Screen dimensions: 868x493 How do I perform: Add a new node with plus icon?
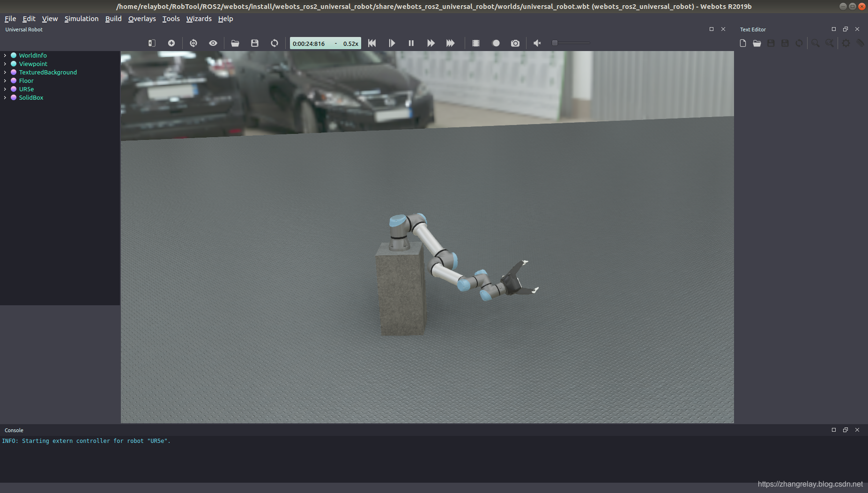tap(171, 43)
